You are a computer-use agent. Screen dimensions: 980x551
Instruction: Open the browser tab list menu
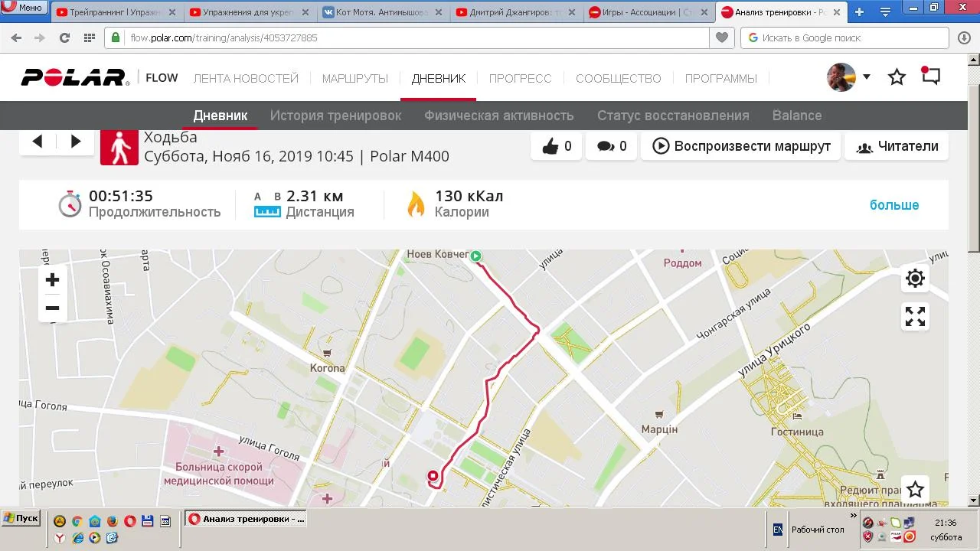point(886,11)
